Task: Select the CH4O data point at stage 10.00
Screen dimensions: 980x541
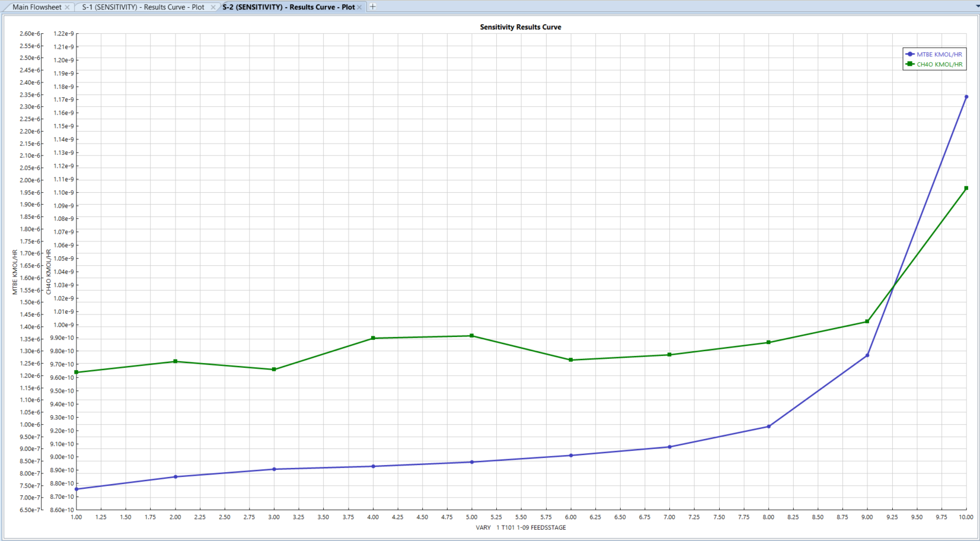Action: tap(966, 188)
